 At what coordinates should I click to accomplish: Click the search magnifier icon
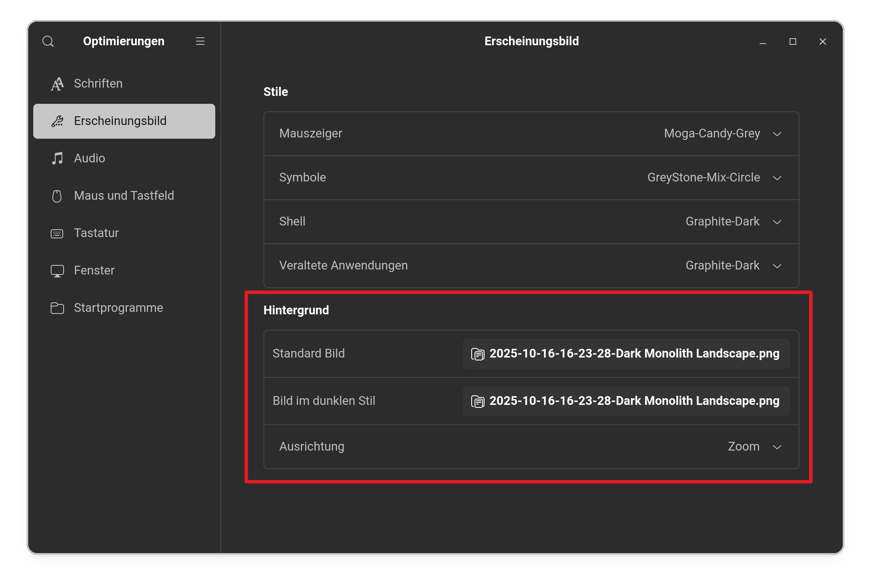(48, 42)
